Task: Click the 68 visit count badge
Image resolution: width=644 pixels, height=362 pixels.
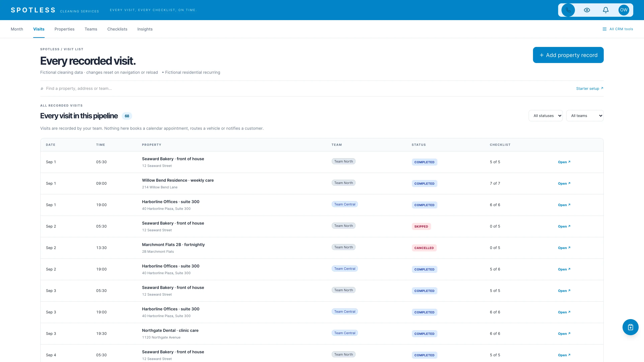Action: (127, 116)
